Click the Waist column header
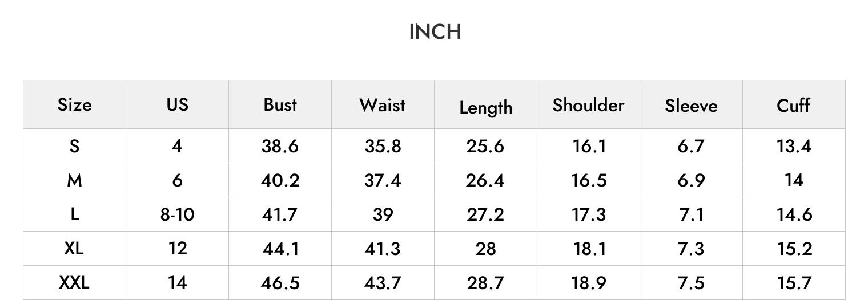The width and height of the screenshot is (868, 308). pos(383,105)
